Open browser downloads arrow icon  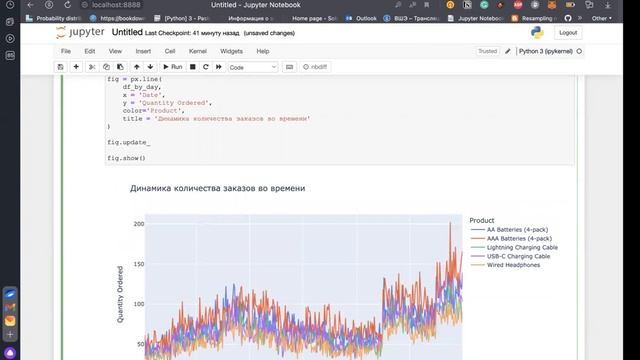(608, 5)
